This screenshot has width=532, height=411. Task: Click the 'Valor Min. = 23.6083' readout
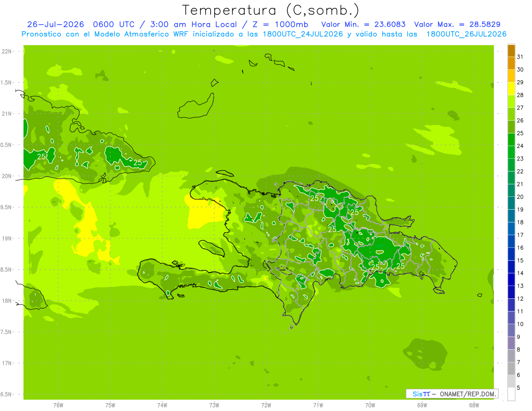pyautogui.click(x=363, y=24)
